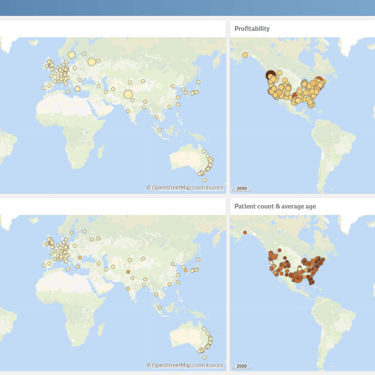Select the large Russia bubble in upper-left map

click(x=92, y=62)
